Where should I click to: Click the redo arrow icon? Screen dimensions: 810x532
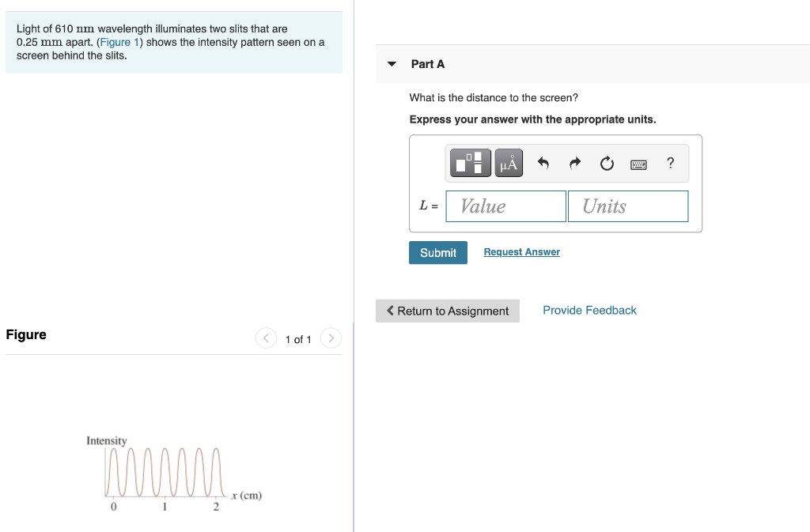click(x=575, y=163)
